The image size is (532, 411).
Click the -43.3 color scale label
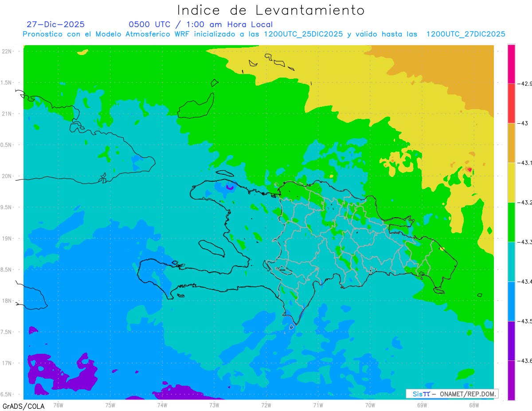pyautogui.click(x=524, y=242)
